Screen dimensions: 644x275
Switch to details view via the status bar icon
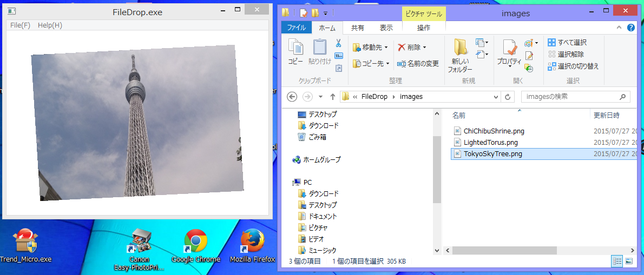[x=617, y=260]
